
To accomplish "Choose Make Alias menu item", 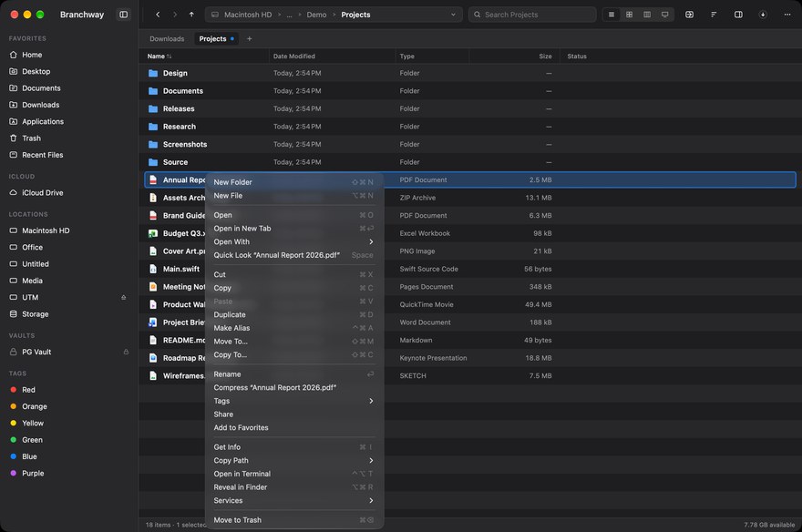I will click(294, 328).
